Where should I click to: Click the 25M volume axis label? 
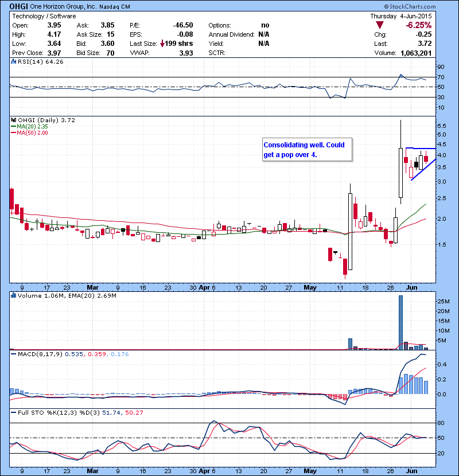coord(443,302)
